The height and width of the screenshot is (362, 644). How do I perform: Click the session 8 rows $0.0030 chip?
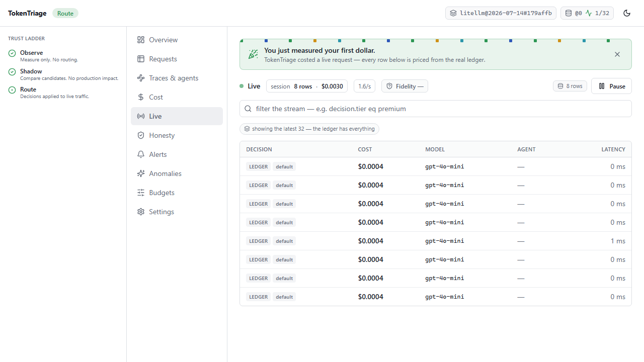307,86
